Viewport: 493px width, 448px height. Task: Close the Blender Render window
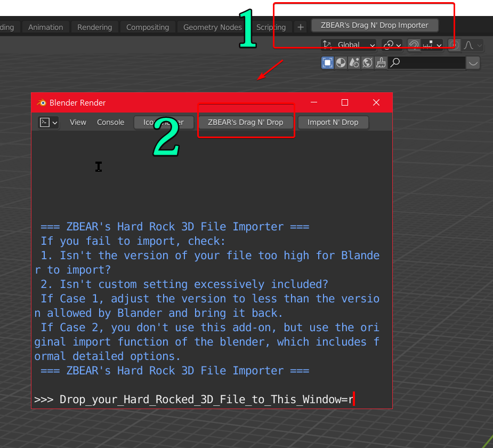(376, 102)
